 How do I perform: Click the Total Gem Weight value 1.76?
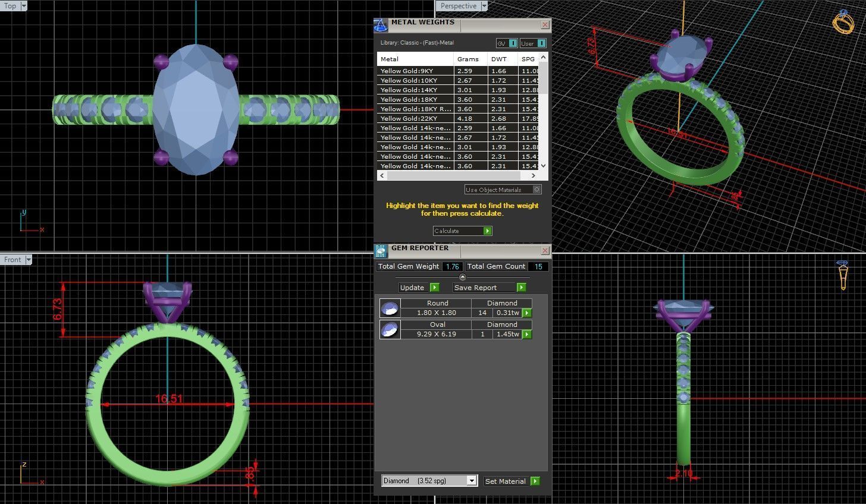coord(452,266)
